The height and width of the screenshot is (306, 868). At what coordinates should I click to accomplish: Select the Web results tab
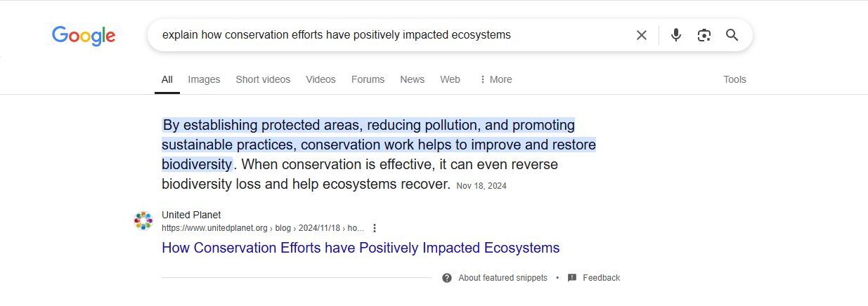pyautogui.click(x=450, y=79)
